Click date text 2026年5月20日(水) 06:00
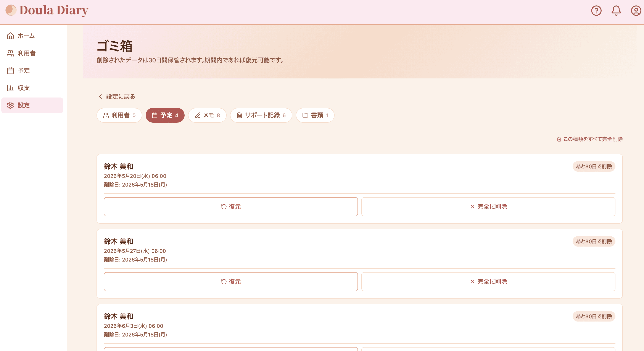The height and width of the screenshot is (351, 644). coord(135,176)
